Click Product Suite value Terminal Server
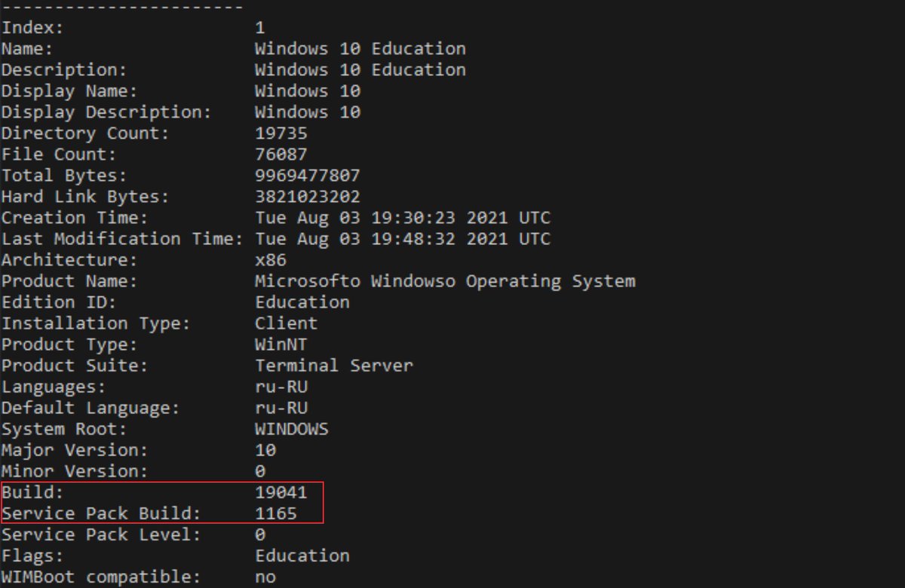Screen dimensions: 905x588 (334, 366)
